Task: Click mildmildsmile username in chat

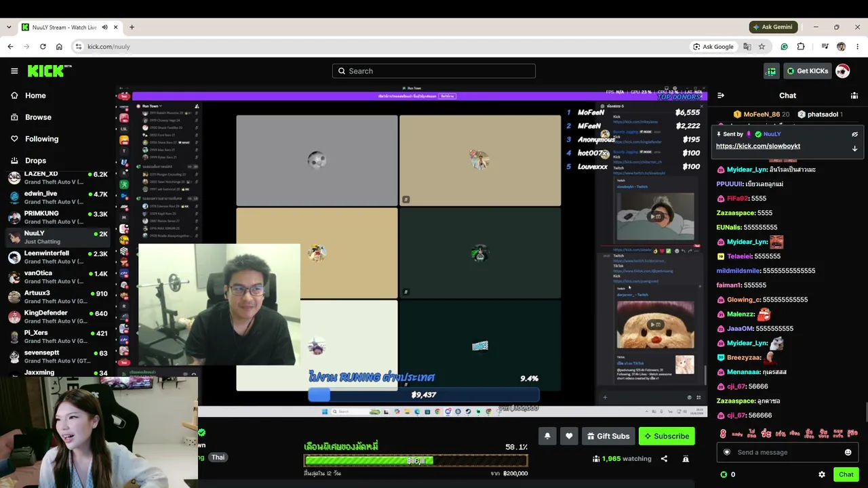Action: pos(738,270)
